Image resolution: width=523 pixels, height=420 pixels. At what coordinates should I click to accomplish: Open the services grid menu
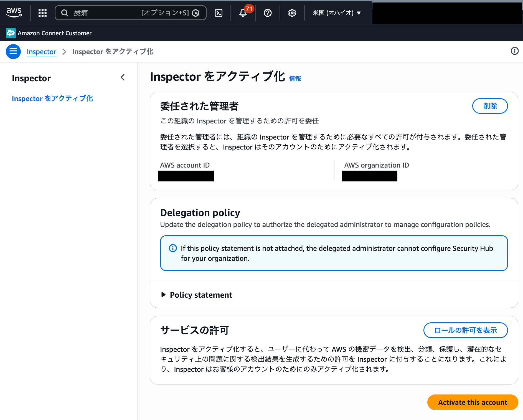(x=42, y=13)
